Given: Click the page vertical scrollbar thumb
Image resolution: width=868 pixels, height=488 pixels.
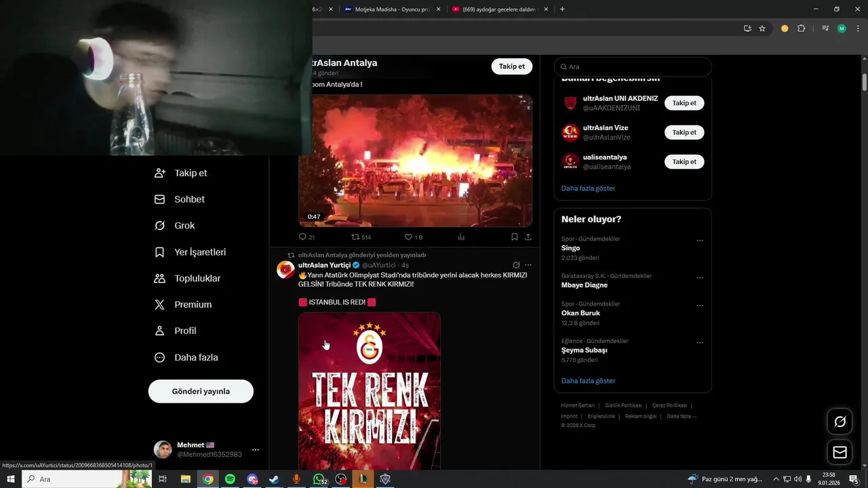Looking at the screenshot, I should pos(865,81).
